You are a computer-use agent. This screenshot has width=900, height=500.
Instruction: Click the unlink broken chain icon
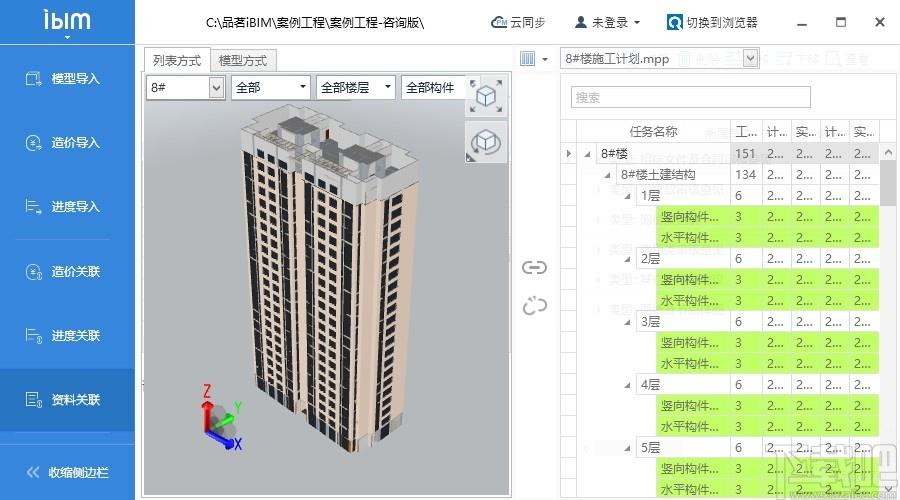coord(535,305)
